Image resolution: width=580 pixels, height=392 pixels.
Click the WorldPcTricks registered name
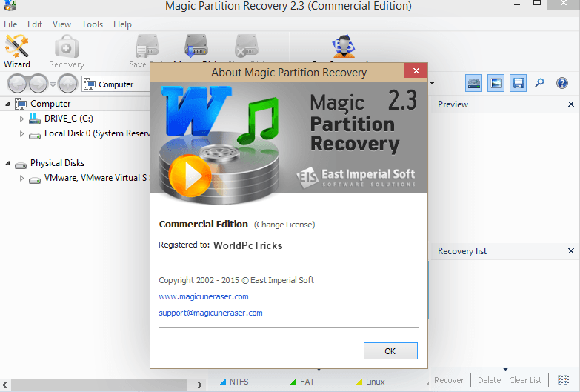(x=248, y=245)
